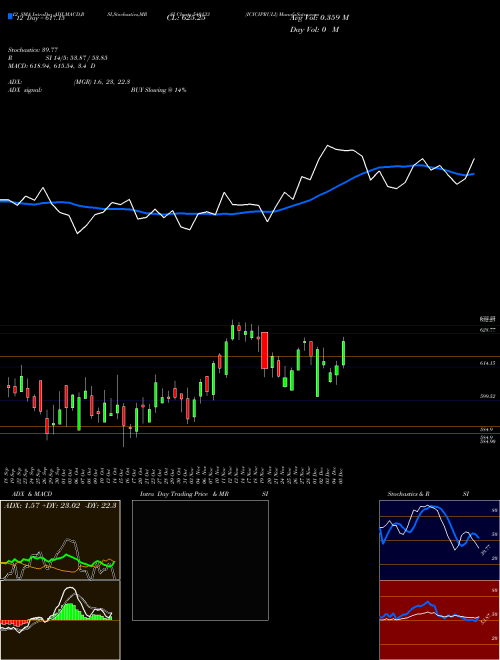
Task: Click 'Intra Day Trading Price & MR' title
Action: click(x=184, y=494)
